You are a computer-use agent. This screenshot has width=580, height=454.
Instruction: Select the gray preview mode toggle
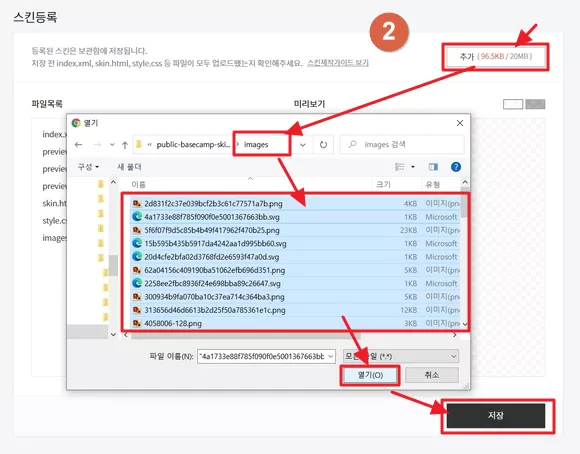(x=535, y=104)
